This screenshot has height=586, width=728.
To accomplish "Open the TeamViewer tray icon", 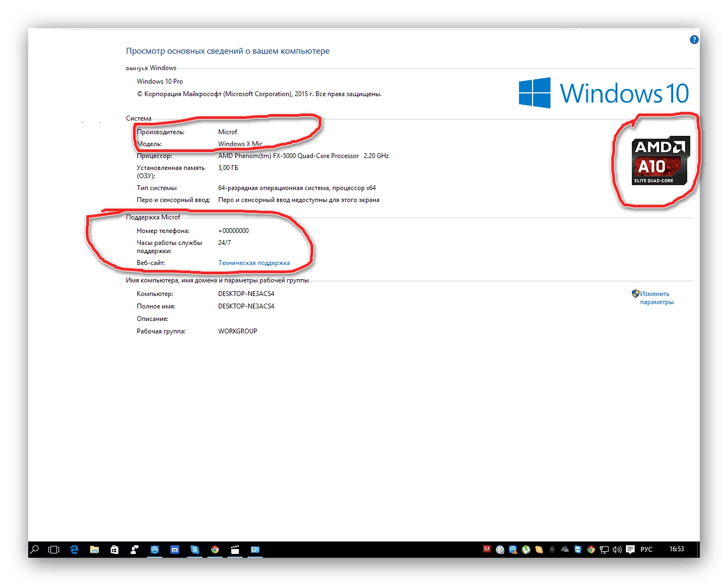I will pyautogui.click(x=578, y=550).
